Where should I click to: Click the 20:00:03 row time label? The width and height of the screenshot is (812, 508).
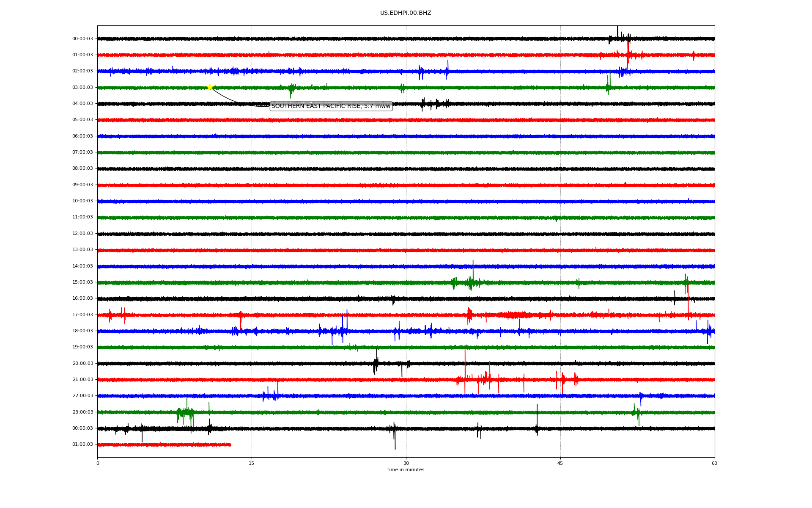pyautogui.click(x=82, y=363)
